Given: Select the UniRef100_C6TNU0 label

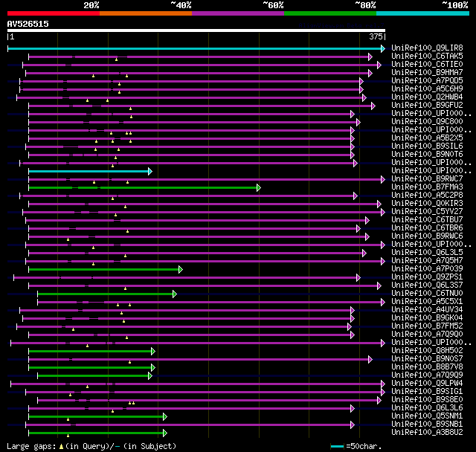Looking at the screenshot, I should (427, 294).
